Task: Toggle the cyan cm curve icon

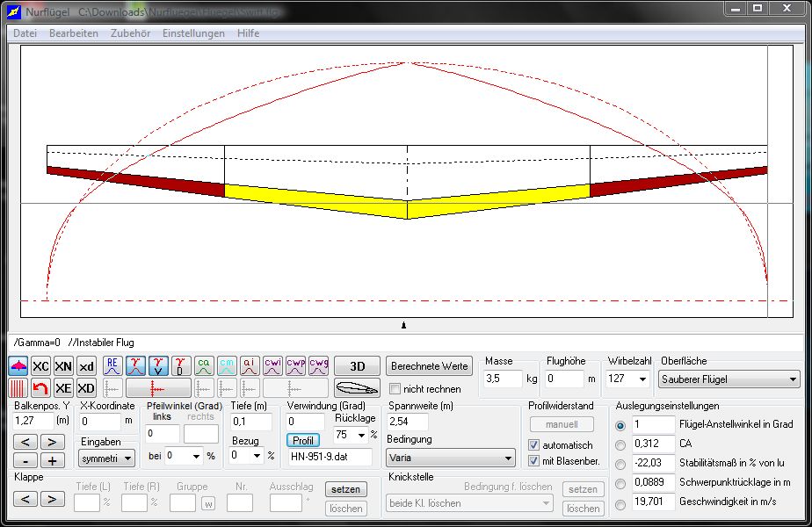Action: coord(228,366)
